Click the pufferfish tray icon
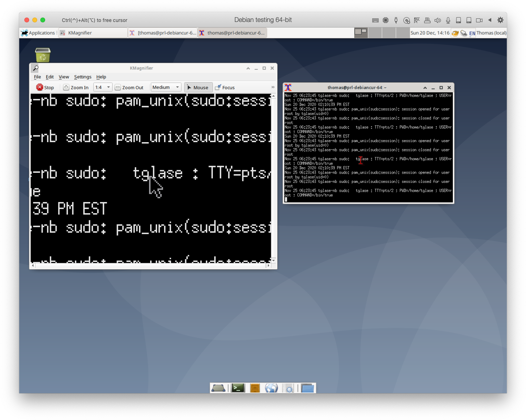The height and width of the screenshot is (420, 526). coord(455,33)
